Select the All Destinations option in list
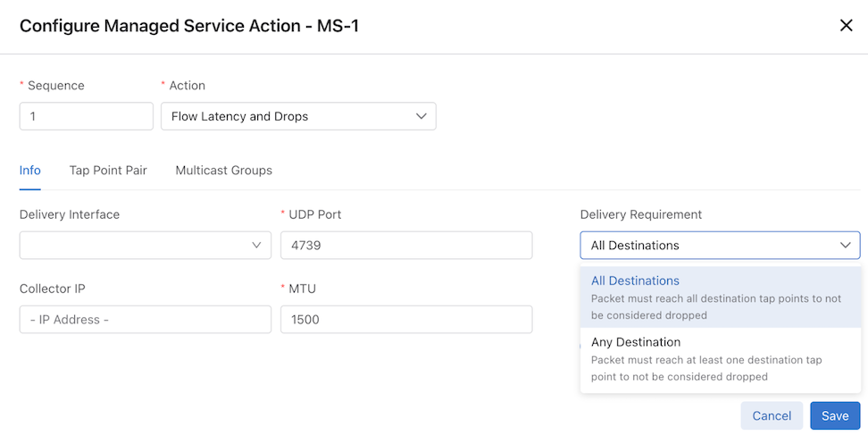 (720, 297)
